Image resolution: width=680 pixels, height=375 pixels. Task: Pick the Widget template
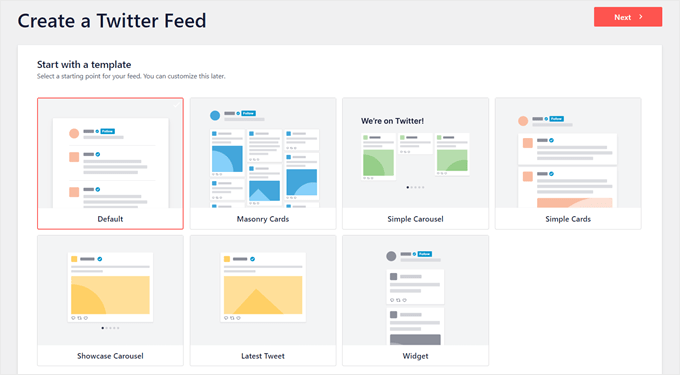pyautogui.click(x=415, y=300)
